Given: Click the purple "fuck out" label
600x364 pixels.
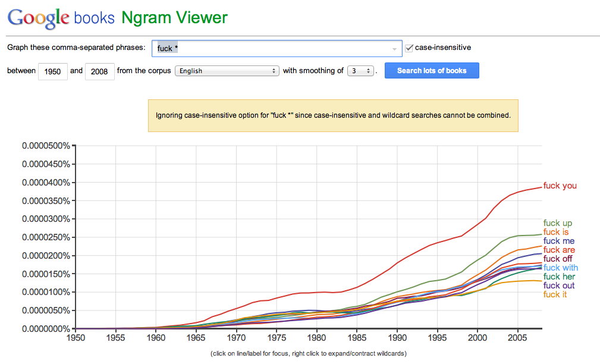Looking at the screenshot, I should [558, 285].
